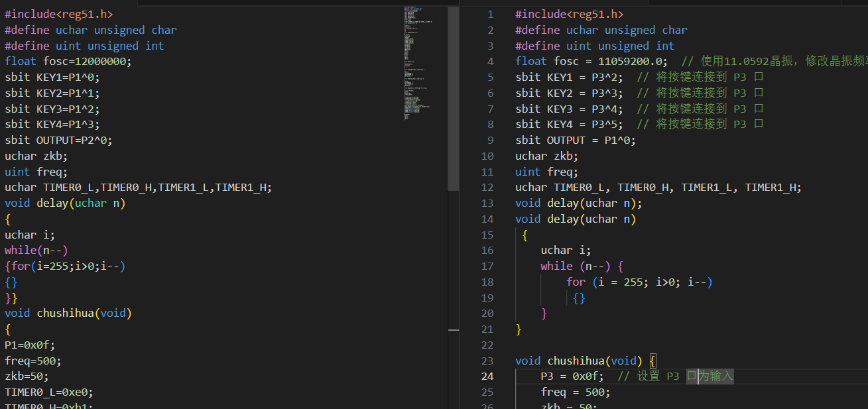Image resolution: width=868 pixels, height=409 pixels.
Task: Click line number 23 in the gutter
Action: (x=487, y=361)
